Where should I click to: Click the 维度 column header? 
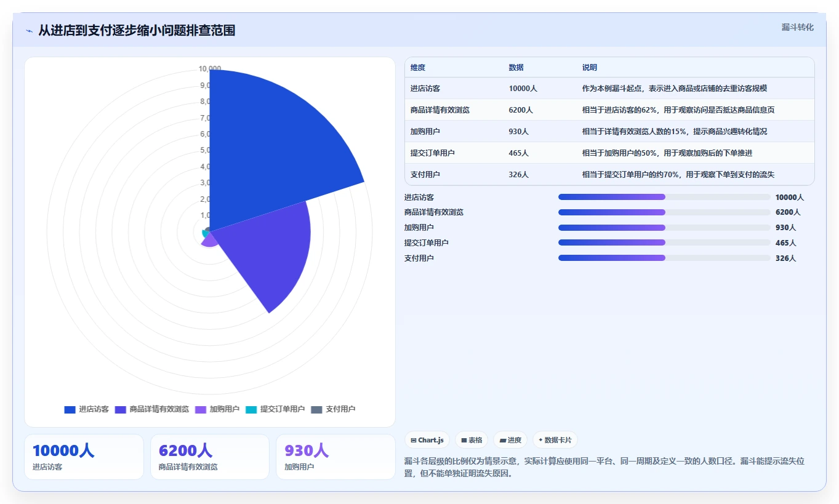(x=418, y=68)
